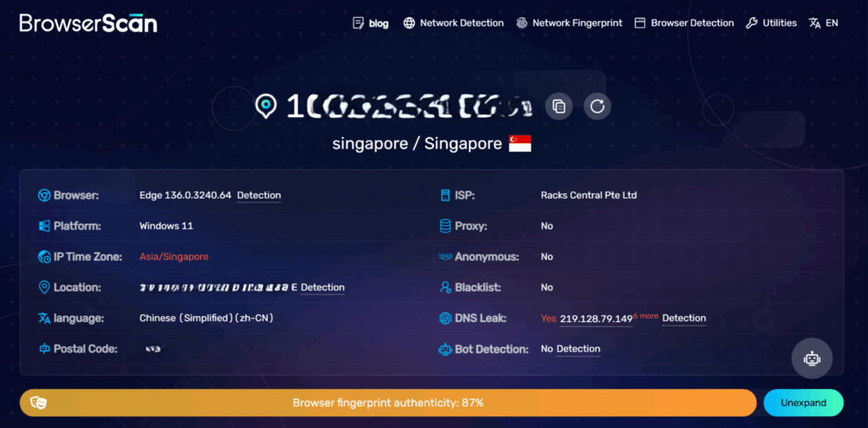Open the Utilities menu
868x428 pixels.
[x=780, y=23]
